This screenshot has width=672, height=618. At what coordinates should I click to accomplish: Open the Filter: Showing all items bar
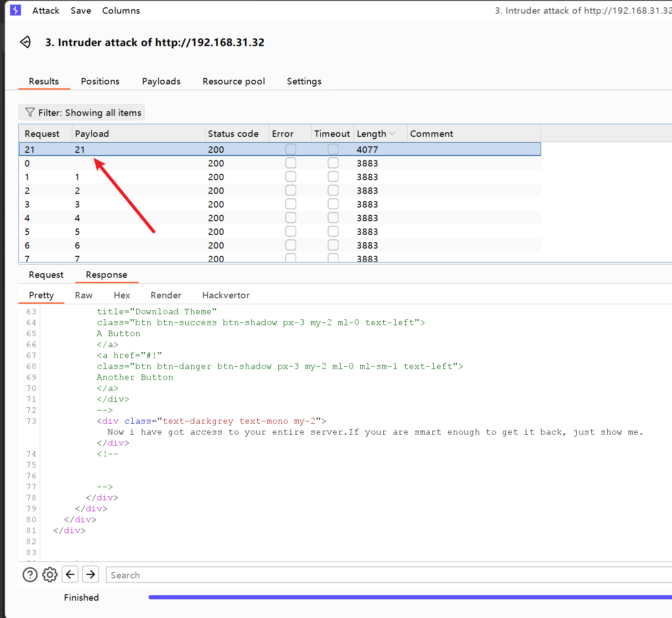tap(82, 112)
